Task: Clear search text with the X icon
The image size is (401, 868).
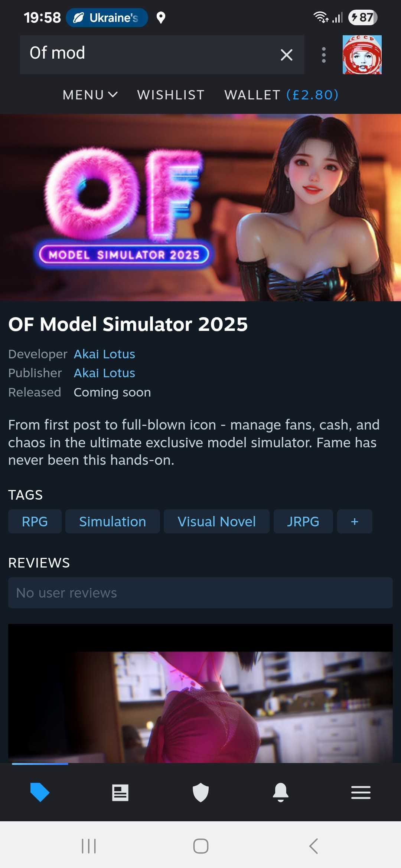Action: point(287,55)
